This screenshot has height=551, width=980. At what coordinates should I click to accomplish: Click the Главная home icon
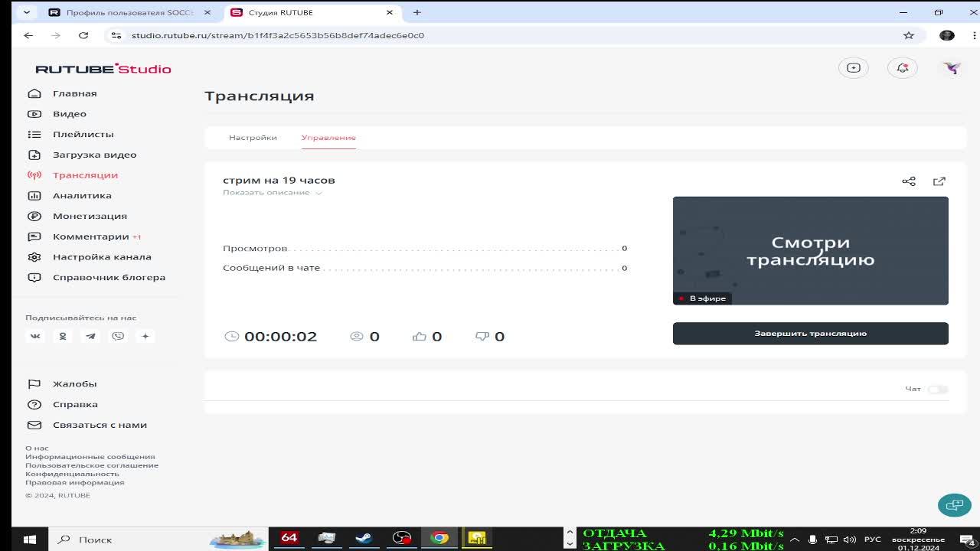coord(34,93)
